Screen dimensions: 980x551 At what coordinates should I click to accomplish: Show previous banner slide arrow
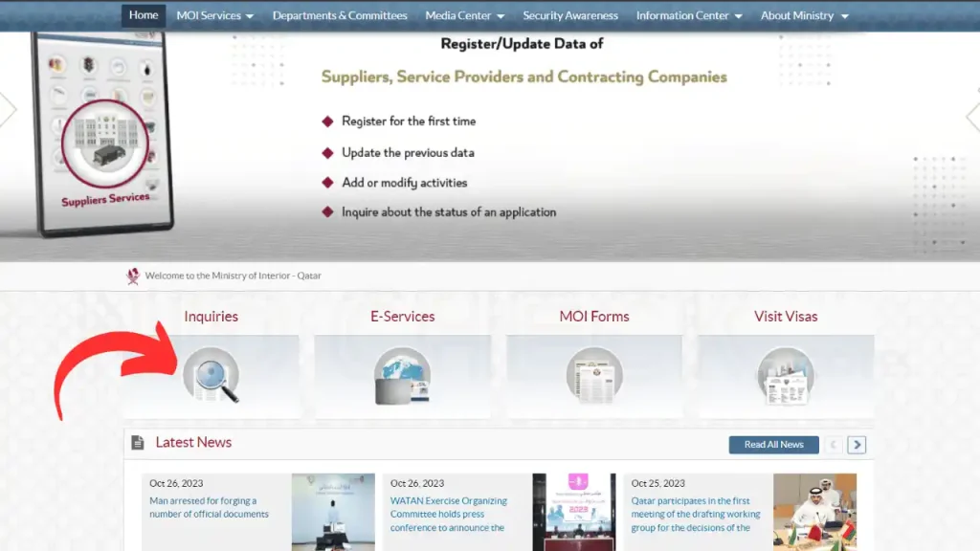coord(8,109)
